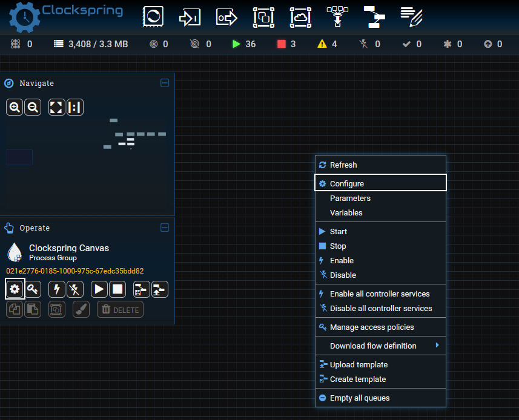
Task: Click the copy button in Operate panel
Action: pyautogui.click(x=15, y=309)
